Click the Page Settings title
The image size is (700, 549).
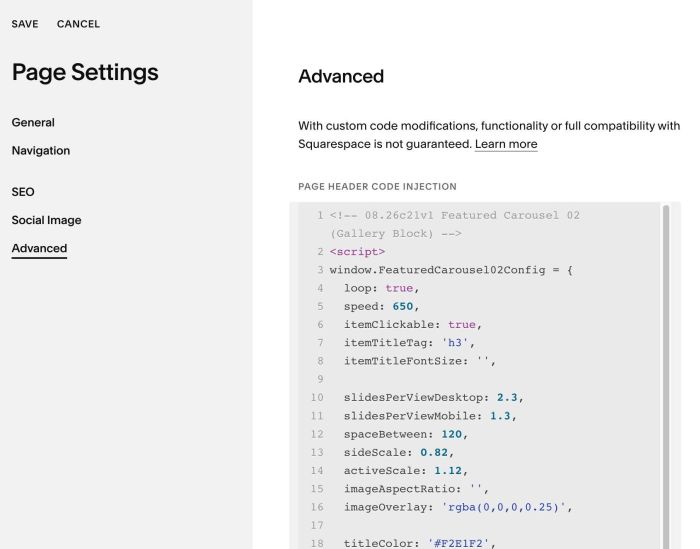[85, 72]
